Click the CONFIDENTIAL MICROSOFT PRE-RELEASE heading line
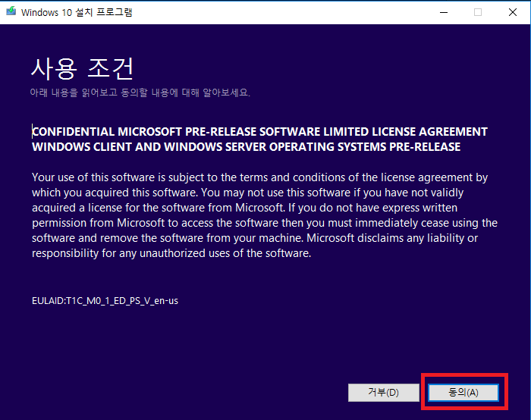The height and width of the screenshot is (420, 531). point(259,131)
